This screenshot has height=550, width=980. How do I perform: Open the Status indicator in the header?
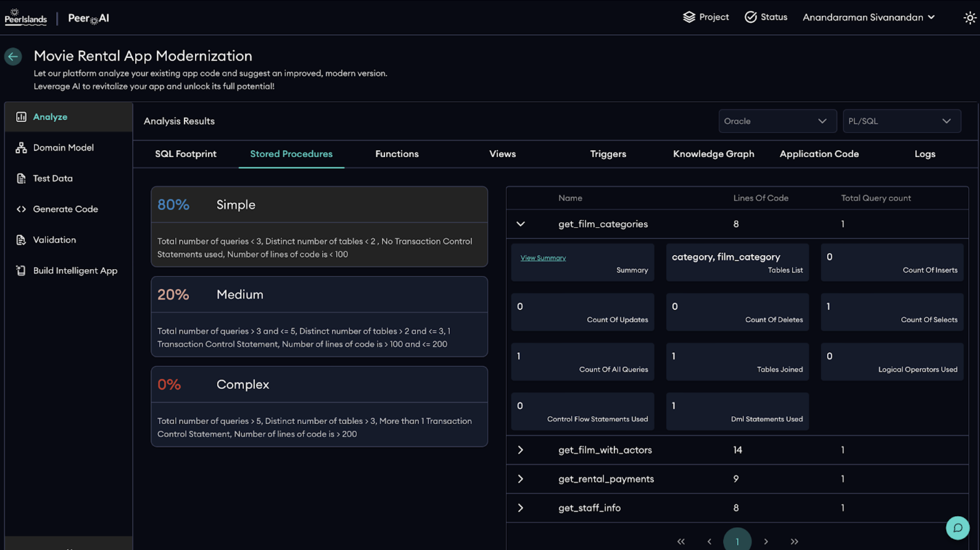pos(750,17)
